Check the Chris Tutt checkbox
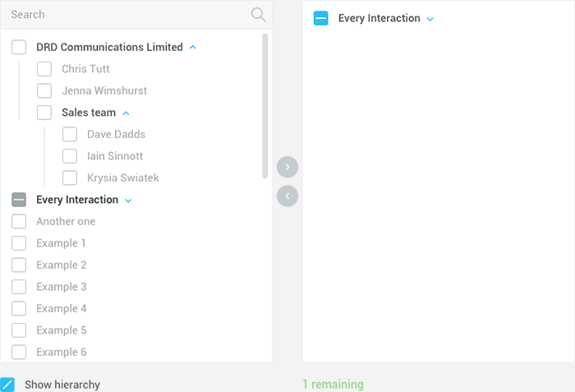The width and height of the screenshot is (575, 392). click(44, 69)
